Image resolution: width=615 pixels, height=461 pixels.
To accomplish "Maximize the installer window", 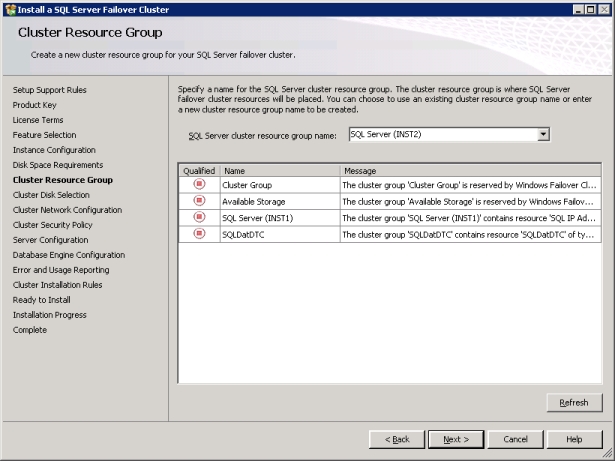I will tap(591, 10).
